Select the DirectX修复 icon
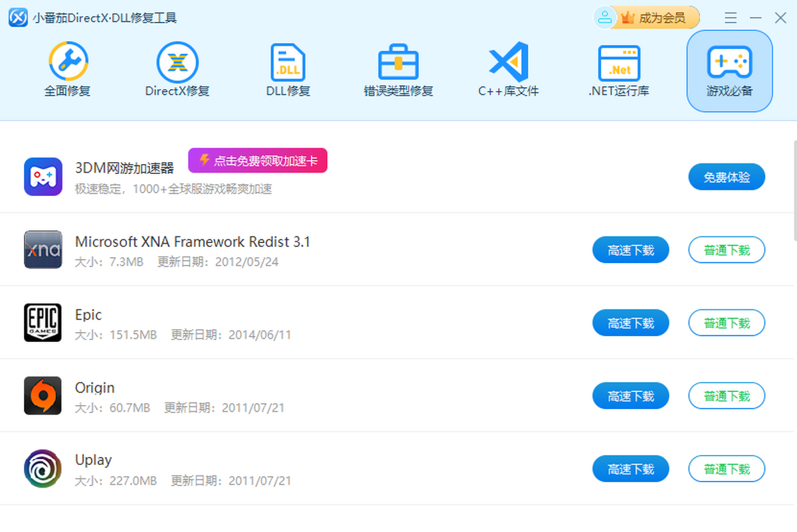This screenshot has width=797, height=532. tap(177, 70)
